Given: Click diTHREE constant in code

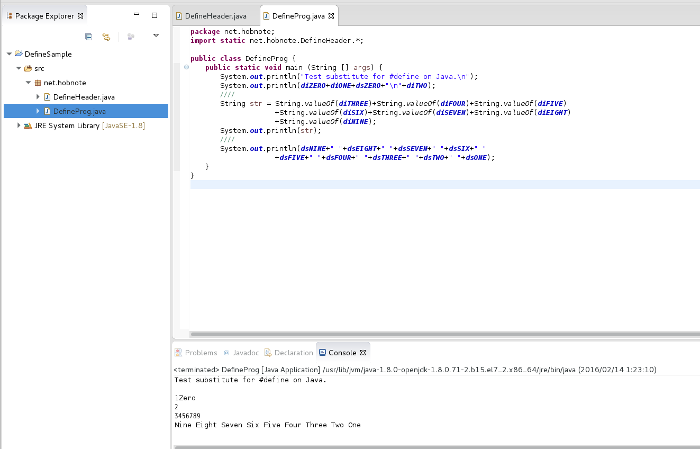Looking at the screenshot, I should coord(354,104).
